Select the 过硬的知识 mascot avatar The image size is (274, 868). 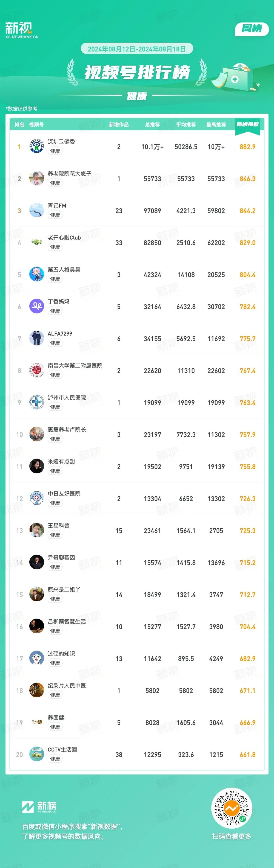coord(36,659)
